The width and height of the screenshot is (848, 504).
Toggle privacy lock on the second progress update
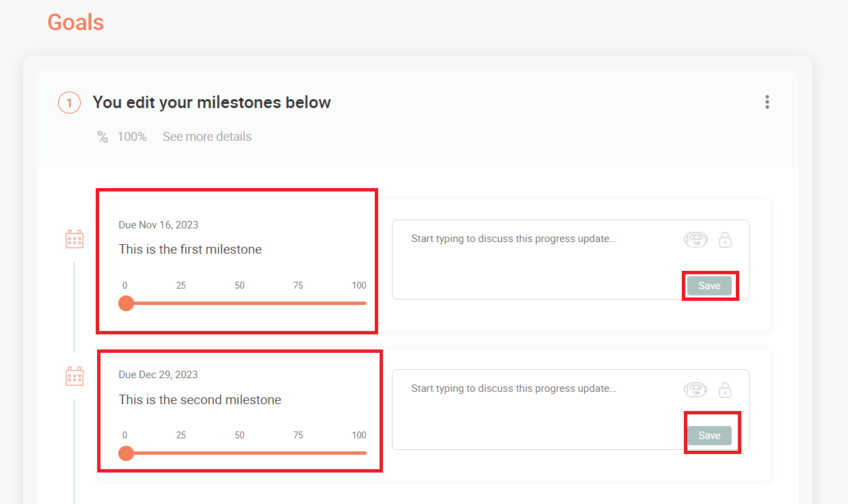point(725,388)
